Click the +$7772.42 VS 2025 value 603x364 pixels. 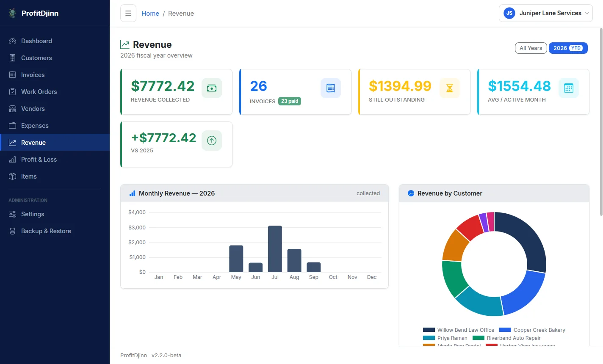164,138
